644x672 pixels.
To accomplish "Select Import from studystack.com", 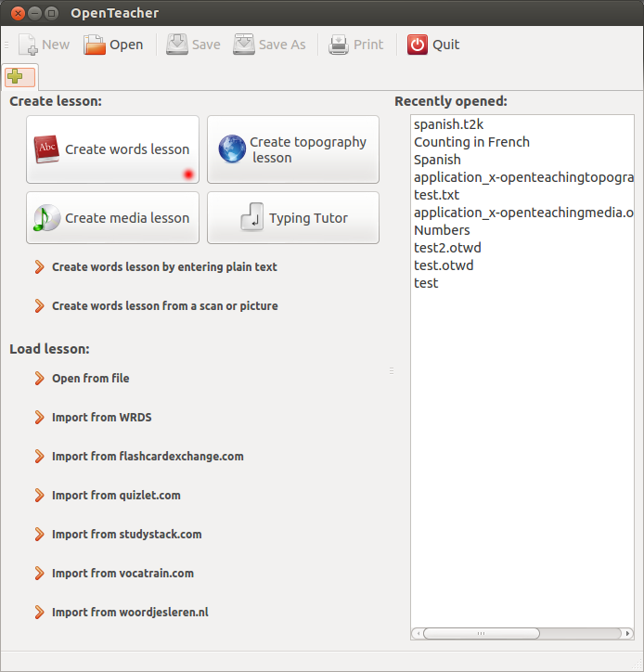I will [127, 535].
